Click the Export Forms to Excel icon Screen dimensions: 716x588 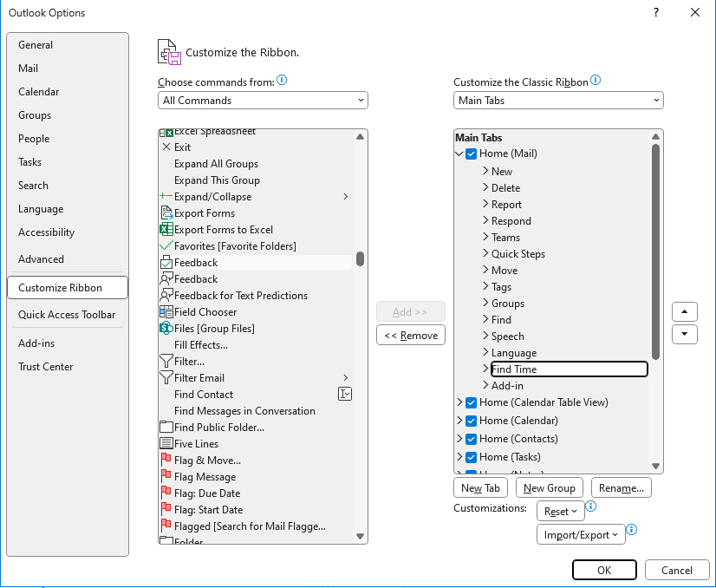click(x=166, y=229)
